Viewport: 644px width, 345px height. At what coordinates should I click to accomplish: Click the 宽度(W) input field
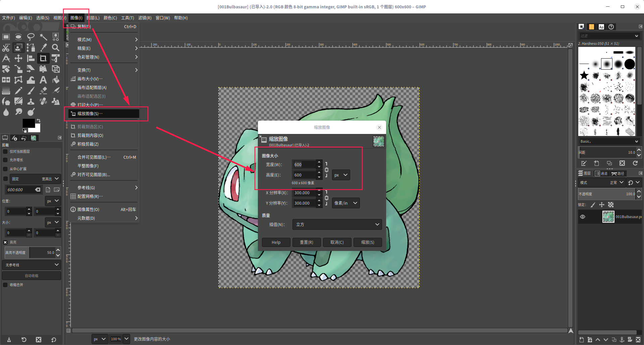[304, 164]
